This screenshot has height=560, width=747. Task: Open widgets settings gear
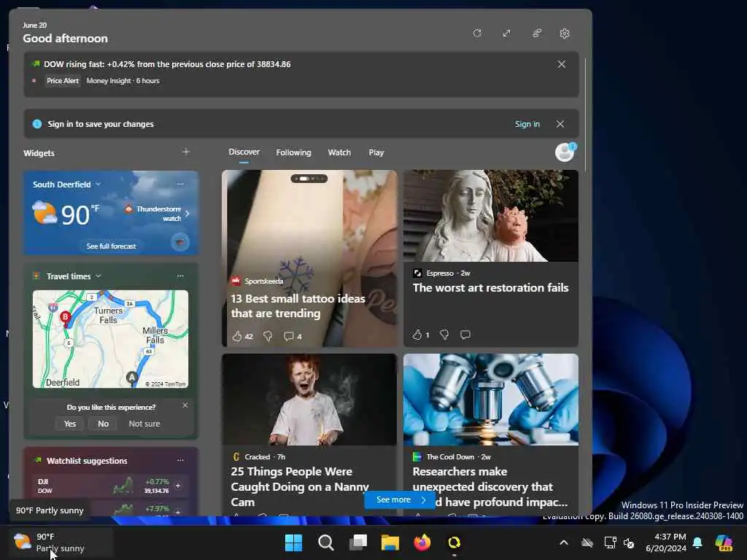(565, 34)
